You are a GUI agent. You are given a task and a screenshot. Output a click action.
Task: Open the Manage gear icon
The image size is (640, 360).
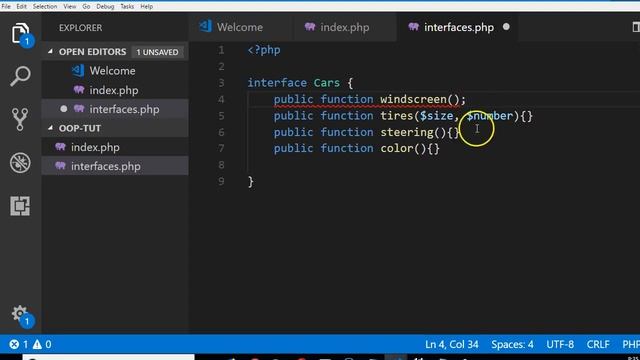click(20, 315)
